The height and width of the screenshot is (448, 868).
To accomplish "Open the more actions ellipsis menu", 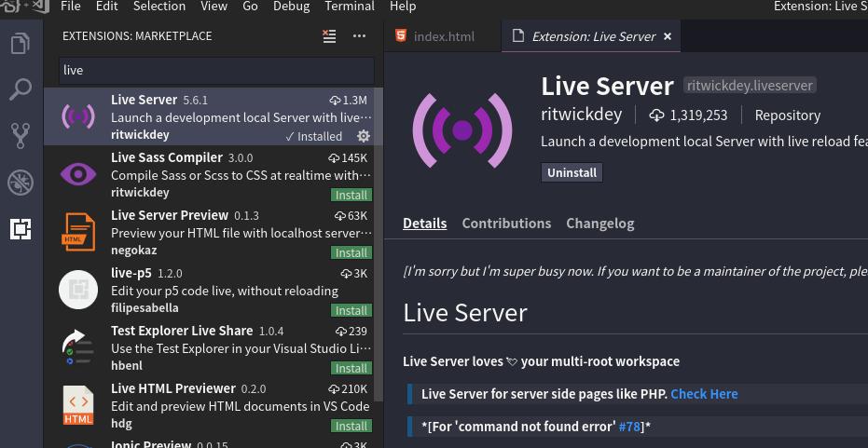I will [359, 36].
